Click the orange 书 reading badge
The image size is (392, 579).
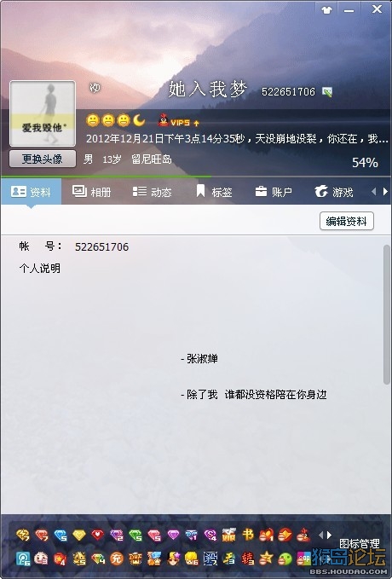pyautogui.click(x=248, y=535)
